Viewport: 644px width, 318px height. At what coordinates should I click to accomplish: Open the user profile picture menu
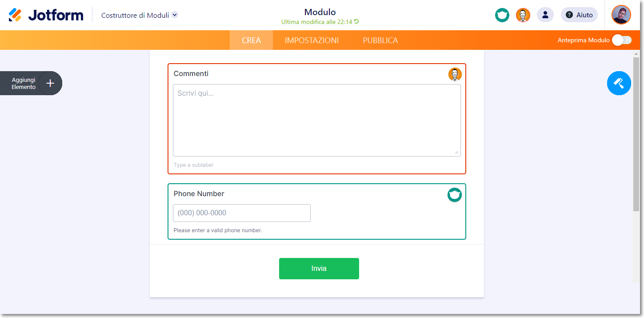click(621, 15)
